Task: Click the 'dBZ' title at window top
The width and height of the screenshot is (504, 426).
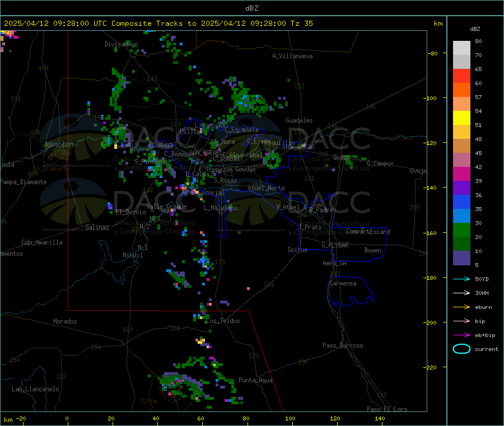Action: (251, 8)
